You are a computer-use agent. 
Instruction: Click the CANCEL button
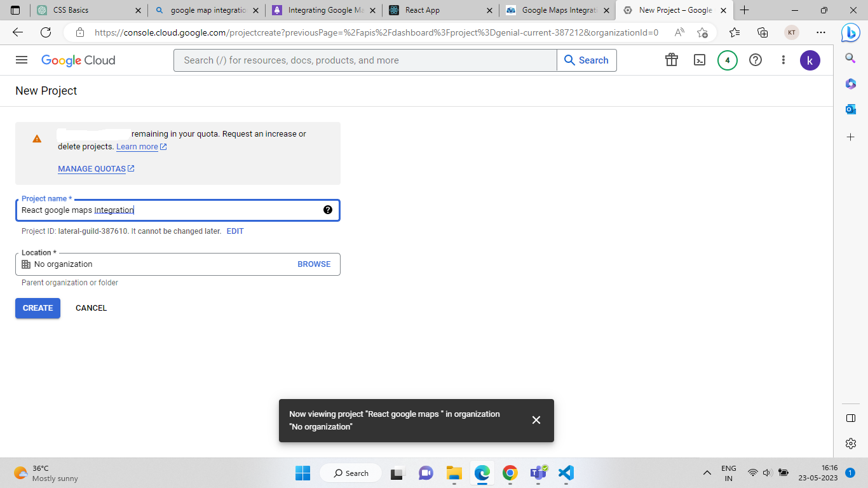pyautogui.click(x=91, y=308)
